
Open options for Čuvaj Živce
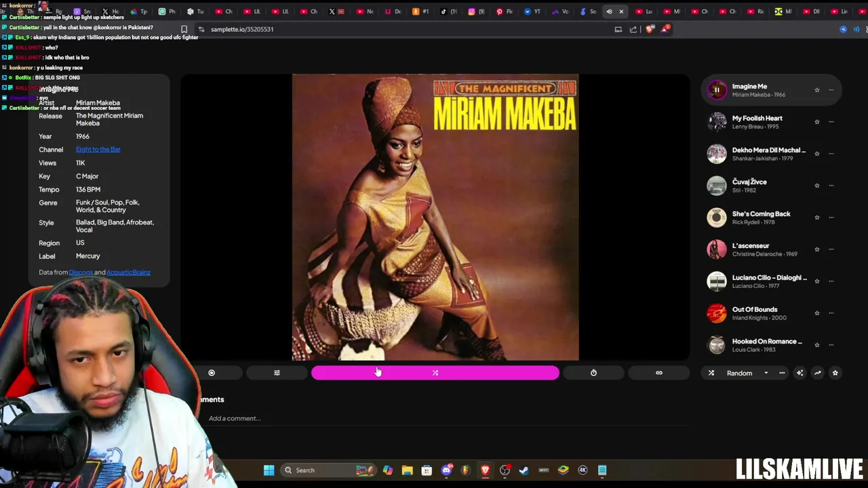coord(831,186)
